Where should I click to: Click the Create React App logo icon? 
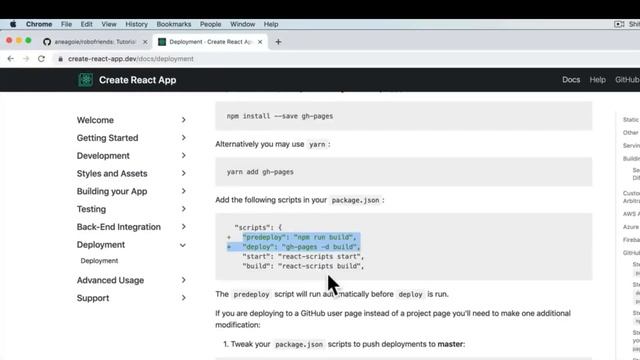pos(85,80)
